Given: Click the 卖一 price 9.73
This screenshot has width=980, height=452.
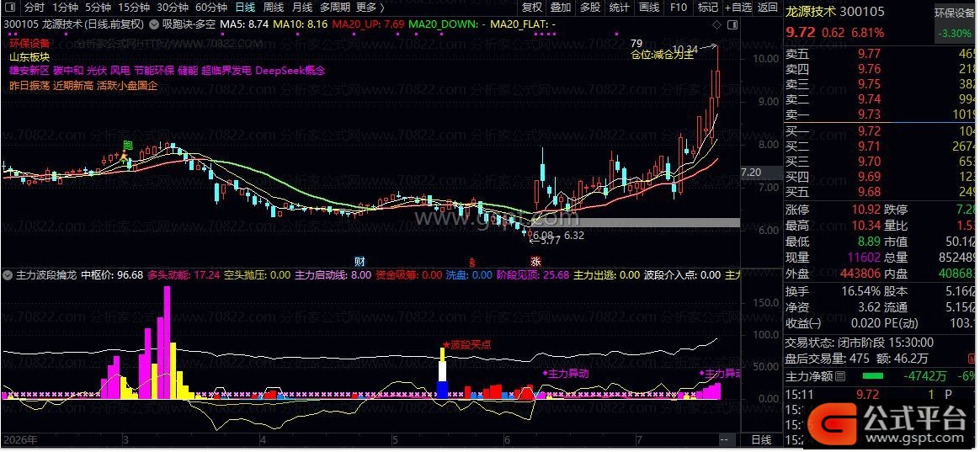Looking at the screenshot, I should (x=870, y=114).
